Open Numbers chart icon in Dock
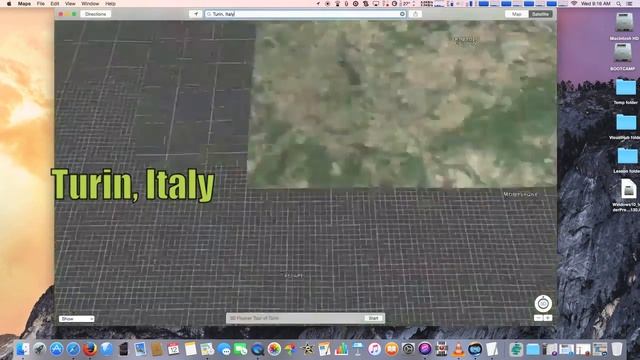The image size is (640, 360). pyautogui.click(x=341, y=349)
